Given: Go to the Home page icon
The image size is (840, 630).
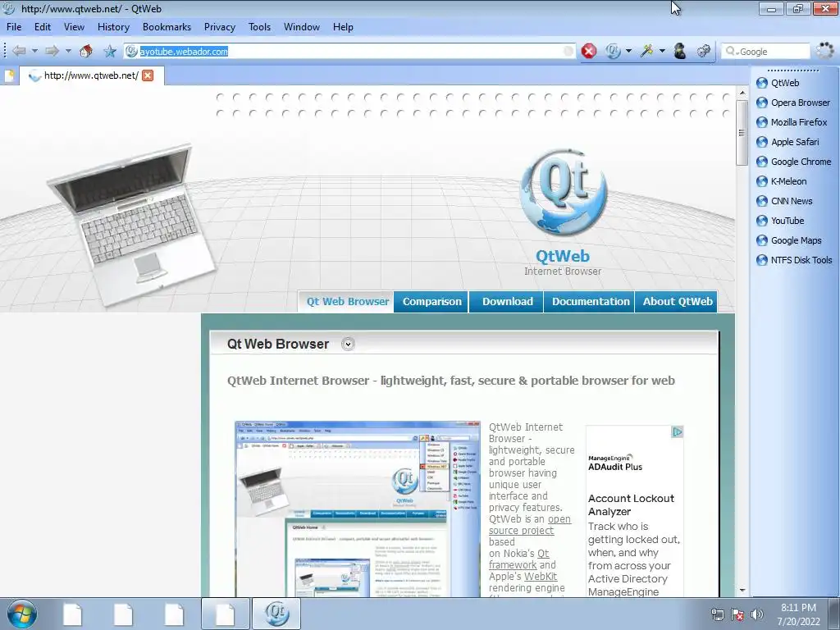Looking at the screenshot, I should pos(85,51).
